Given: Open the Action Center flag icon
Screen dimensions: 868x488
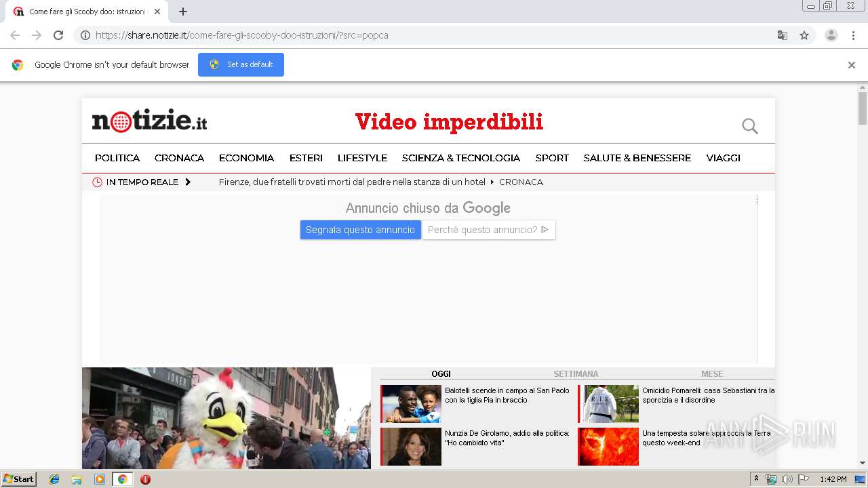Looking at the screenshot, I should (804, 479).
